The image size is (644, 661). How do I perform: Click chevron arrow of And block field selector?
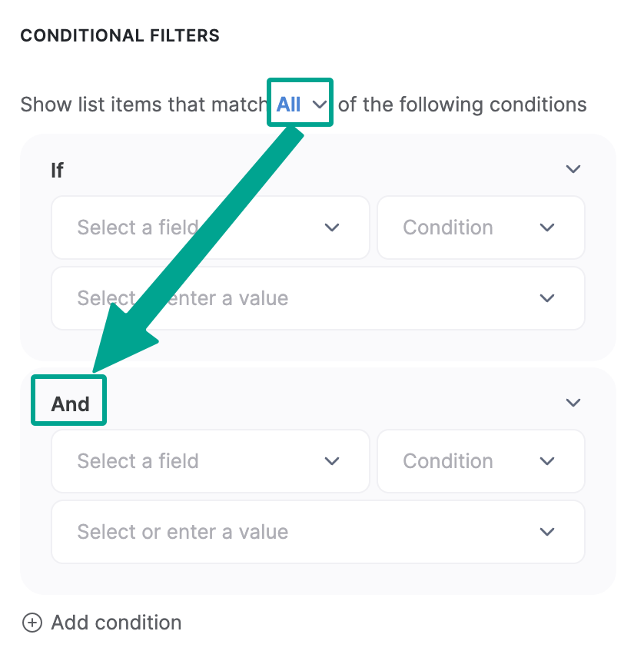[x=332, y=461]
